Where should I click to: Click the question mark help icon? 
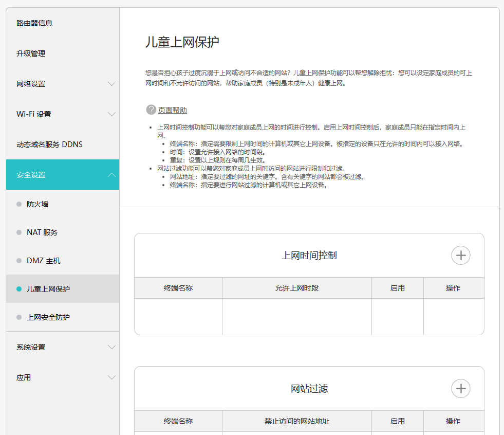(151, 110)
